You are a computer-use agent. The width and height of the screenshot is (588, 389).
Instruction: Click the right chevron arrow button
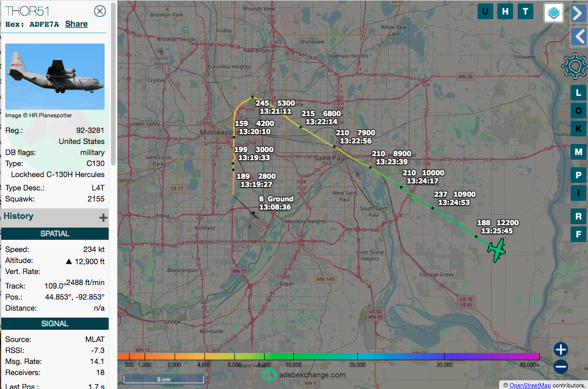(579, 13)
